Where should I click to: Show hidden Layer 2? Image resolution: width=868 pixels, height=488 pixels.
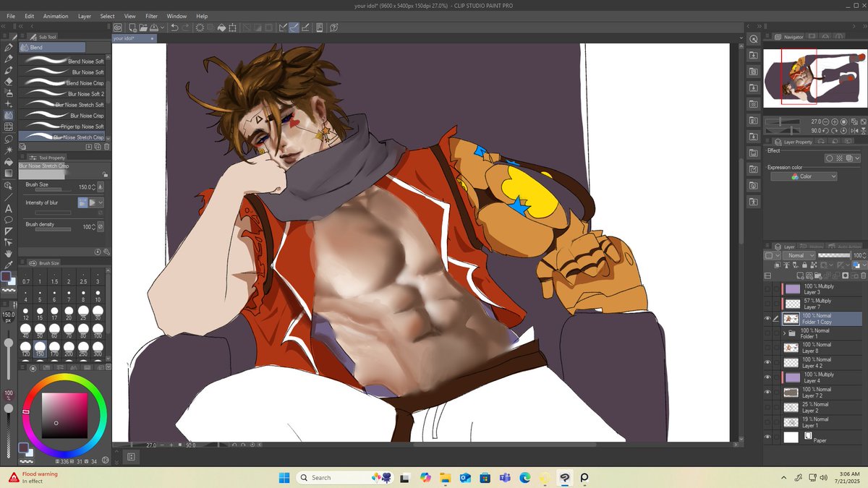click(767, 407)
